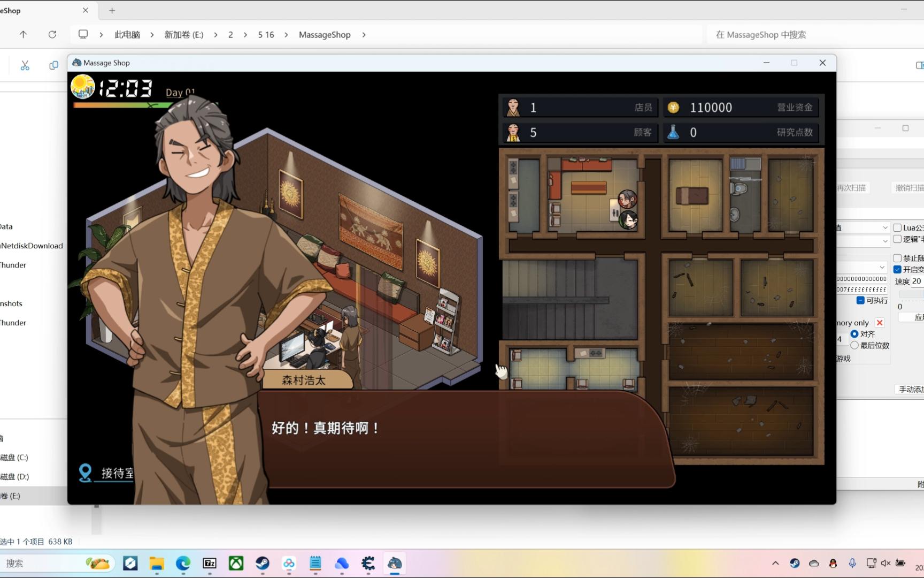Go up one folder with the up arrow
This screenshot has height=578, width=924.
[23, 34]
